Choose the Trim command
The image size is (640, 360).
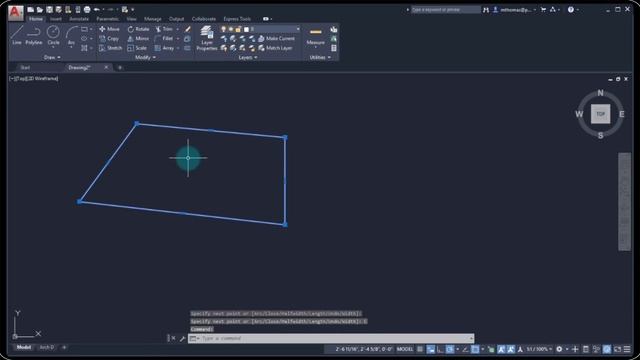[x=164, y=29]
